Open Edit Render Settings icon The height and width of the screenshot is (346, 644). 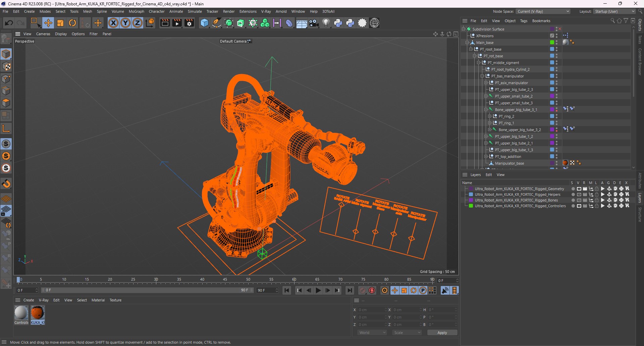(189, 23)
